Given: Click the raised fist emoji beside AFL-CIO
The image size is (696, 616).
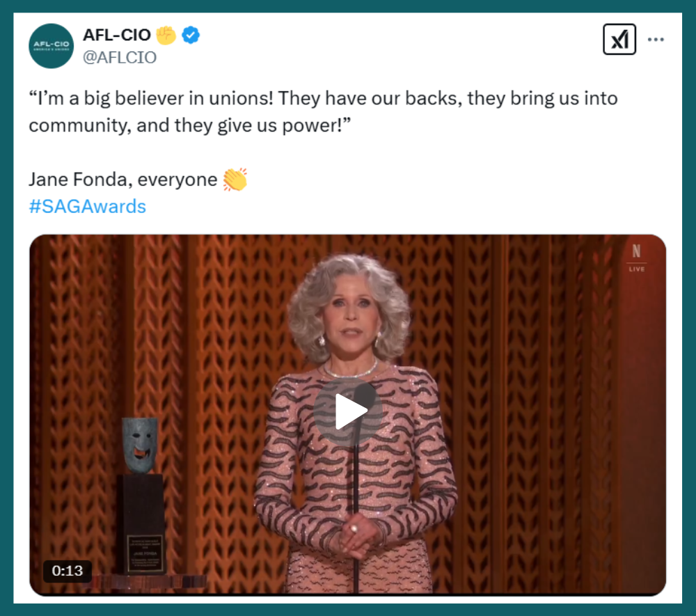Looking at the screenshot, I should tap(166, 35).
